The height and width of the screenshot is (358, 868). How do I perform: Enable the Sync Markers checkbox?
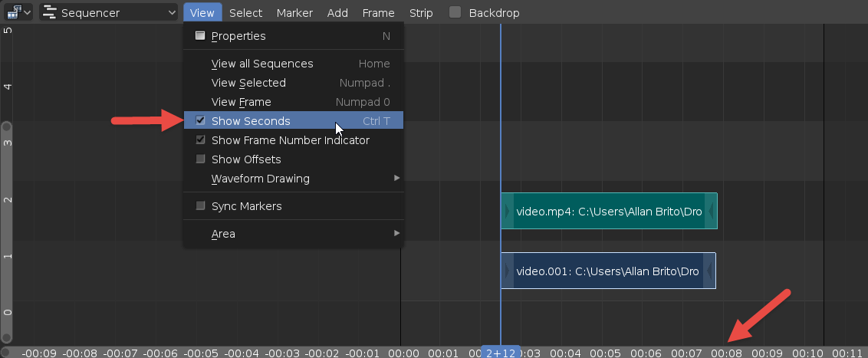(x=200, y=206)
